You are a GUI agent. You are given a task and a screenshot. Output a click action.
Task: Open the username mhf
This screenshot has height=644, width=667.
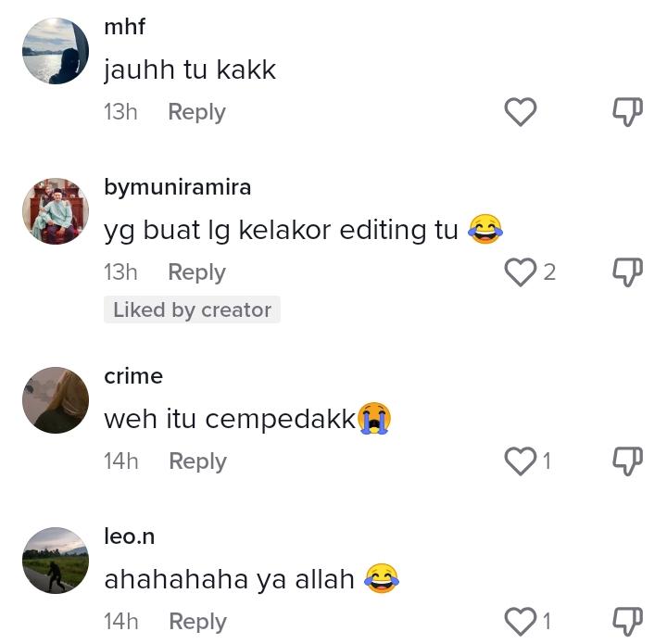click(124, 26)
